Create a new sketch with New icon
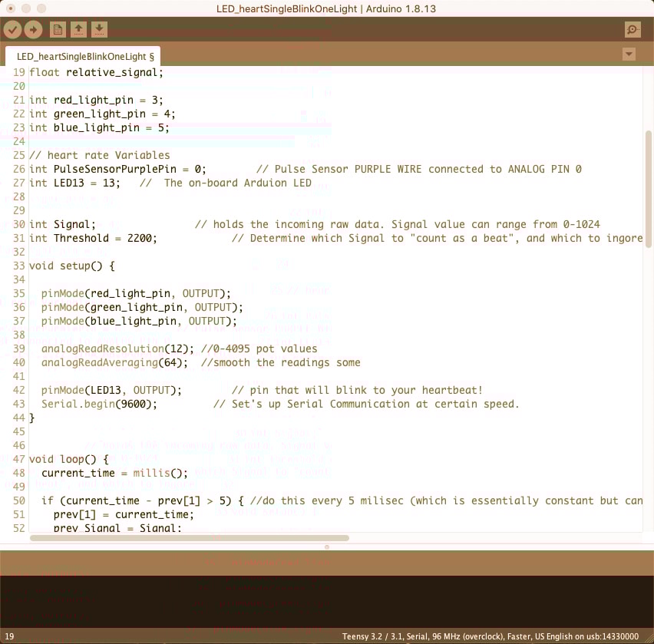 [x=58, y=30]
